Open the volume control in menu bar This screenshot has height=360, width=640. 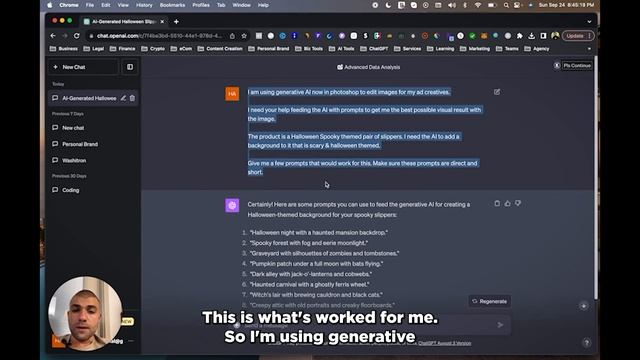[451, 5]
